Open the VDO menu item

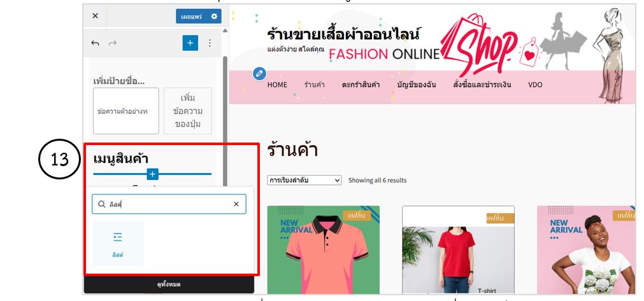point(535,85)
